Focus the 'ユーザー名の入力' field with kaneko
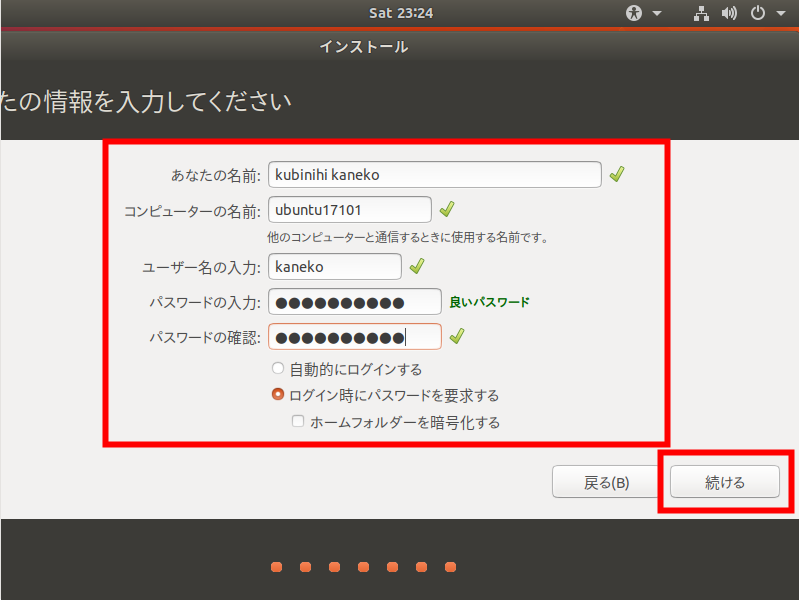The image size is (799, 600). click(x=335, y=266)
